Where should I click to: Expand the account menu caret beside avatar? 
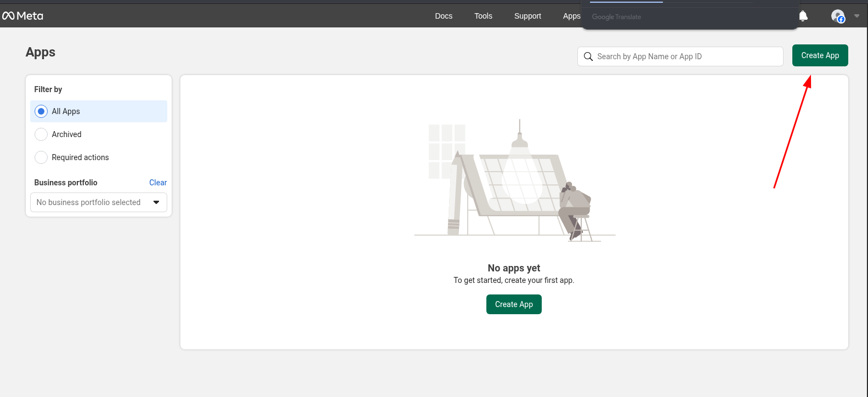[x=857, y=16]
